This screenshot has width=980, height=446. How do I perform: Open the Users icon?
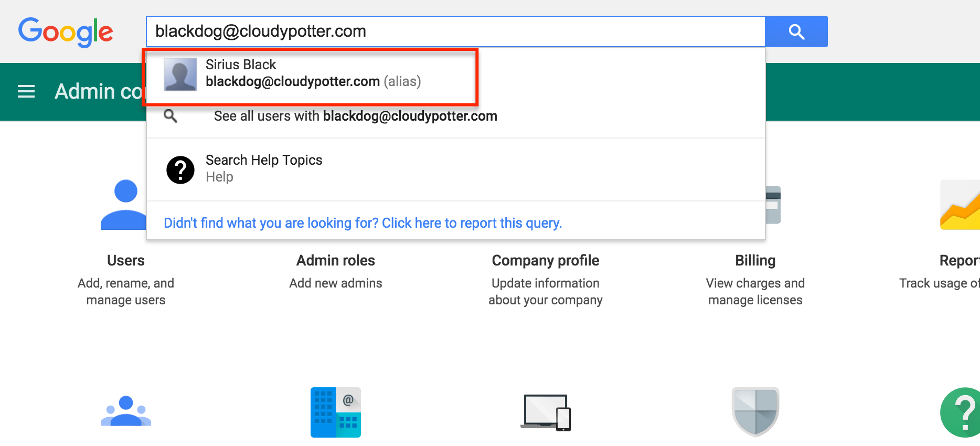124,205
